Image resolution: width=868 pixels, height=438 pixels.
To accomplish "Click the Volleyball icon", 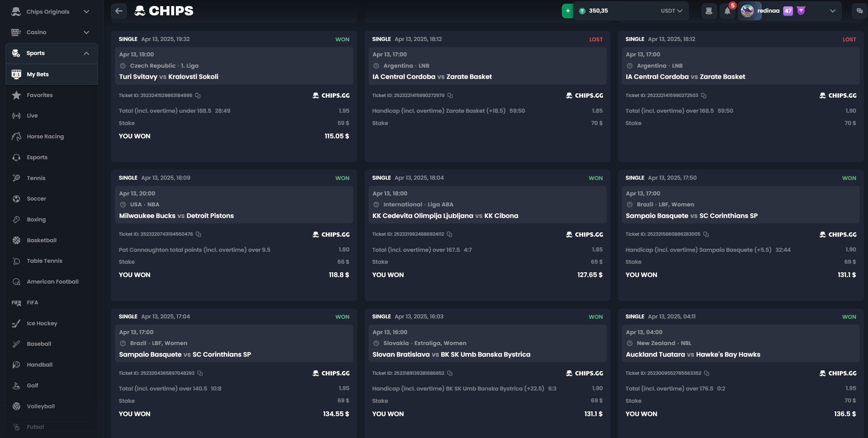I will point(16,406).
